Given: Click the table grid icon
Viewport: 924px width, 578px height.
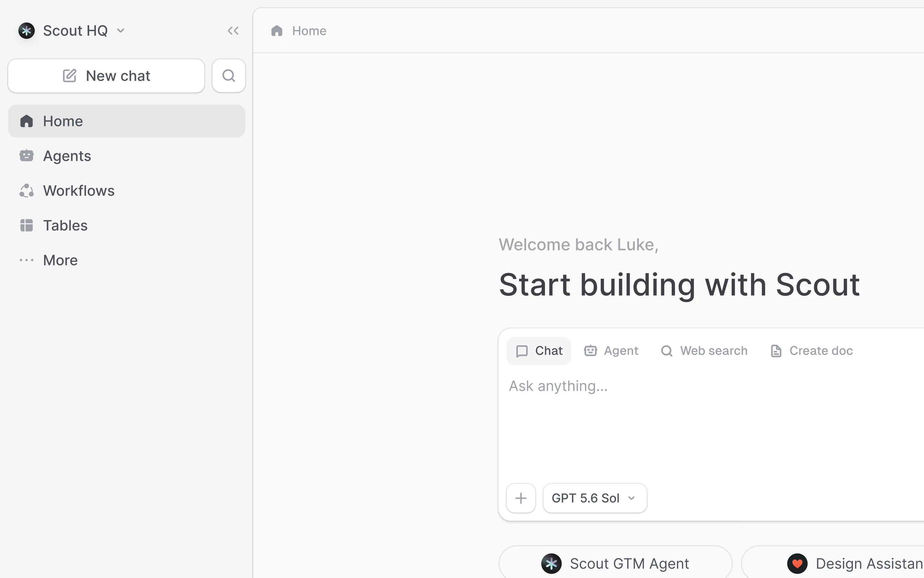Looking at the screenshot, I should click(x=26, y=225).
